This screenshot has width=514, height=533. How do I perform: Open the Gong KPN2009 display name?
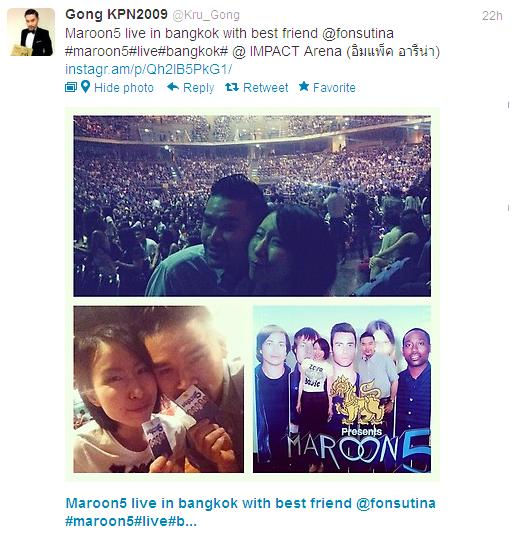[x=116, y=15]
